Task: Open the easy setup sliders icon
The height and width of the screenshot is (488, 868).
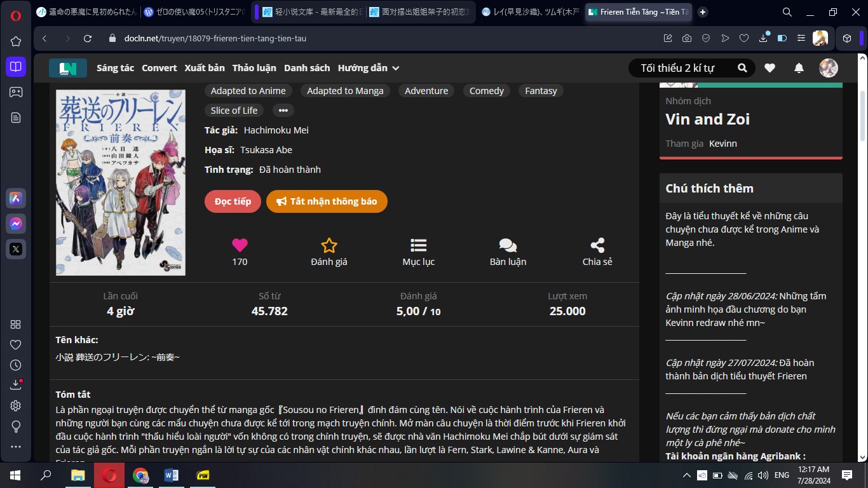Action: 801,38
